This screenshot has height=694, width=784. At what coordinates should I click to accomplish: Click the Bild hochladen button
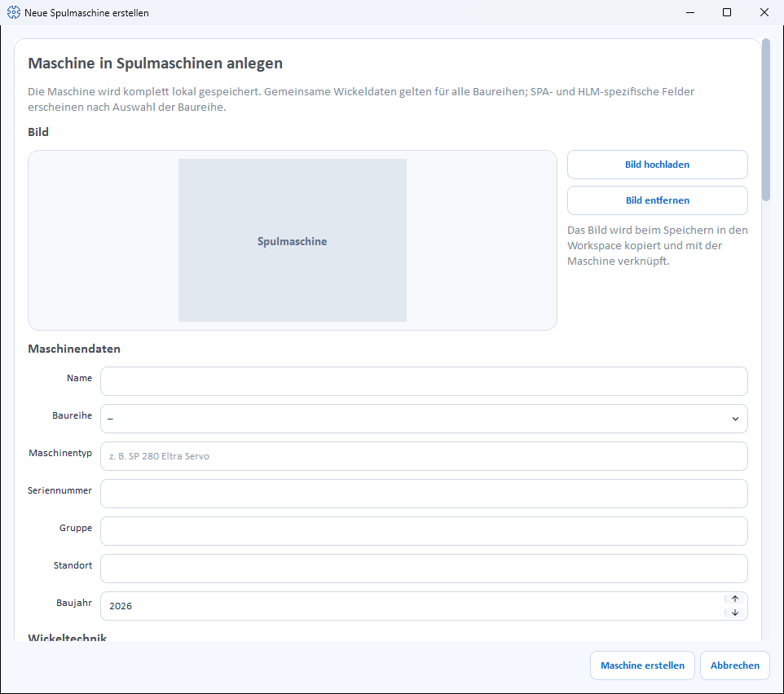[x=657, y=165]
